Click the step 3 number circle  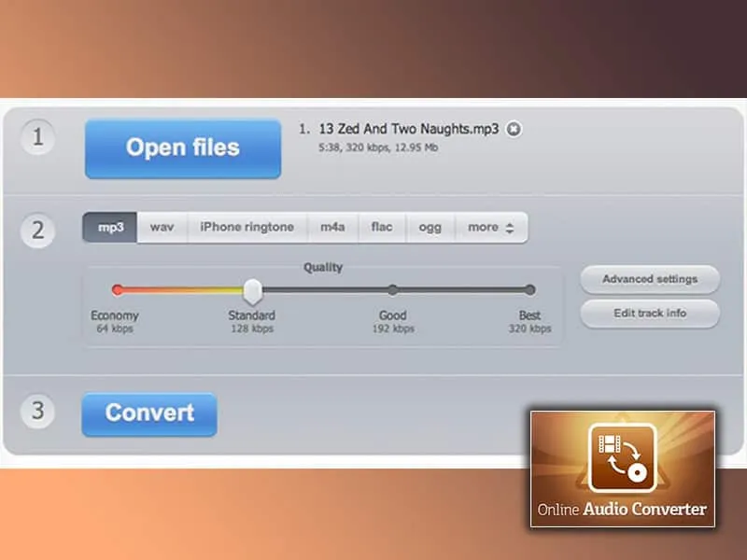pyautogui.click(x=38, y=412)
